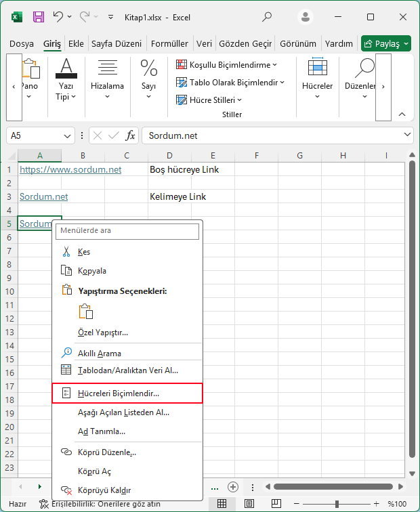Viewport: 420px width, 512px height.
Task: Click Köprü Aç to open link
Action: click(x=126, y=471)
